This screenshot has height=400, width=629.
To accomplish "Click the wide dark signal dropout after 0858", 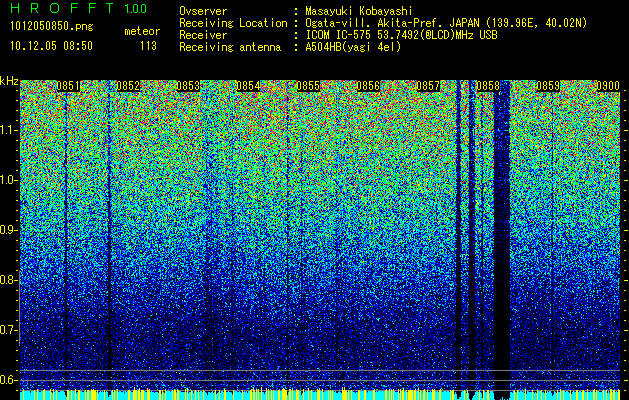I will point(501,241).
